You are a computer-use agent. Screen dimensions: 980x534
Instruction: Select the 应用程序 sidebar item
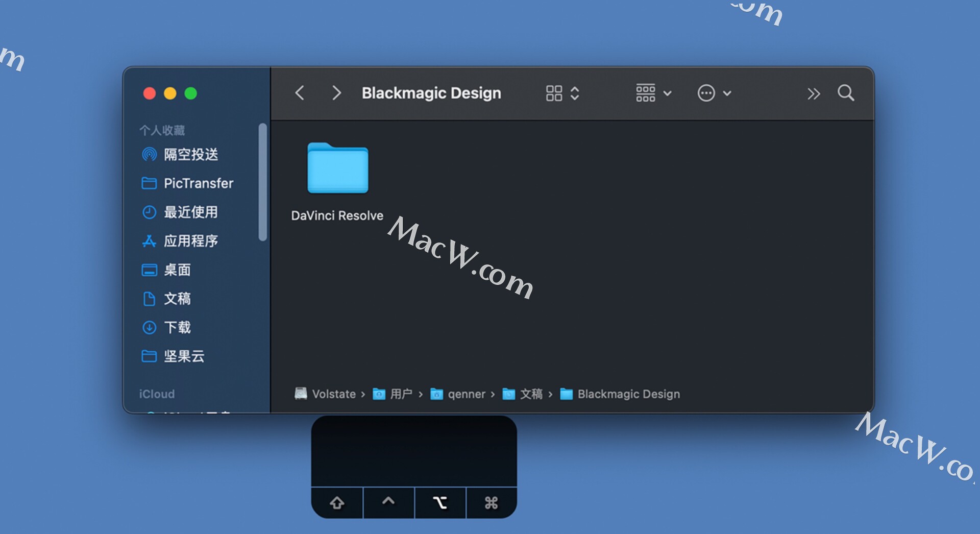coord(192,241)
